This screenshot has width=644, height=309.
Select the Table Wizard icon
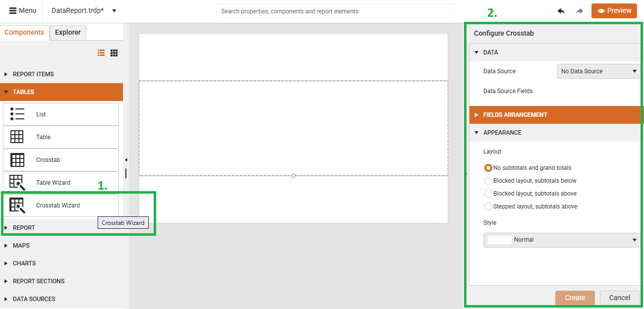(x=17, y=183)
